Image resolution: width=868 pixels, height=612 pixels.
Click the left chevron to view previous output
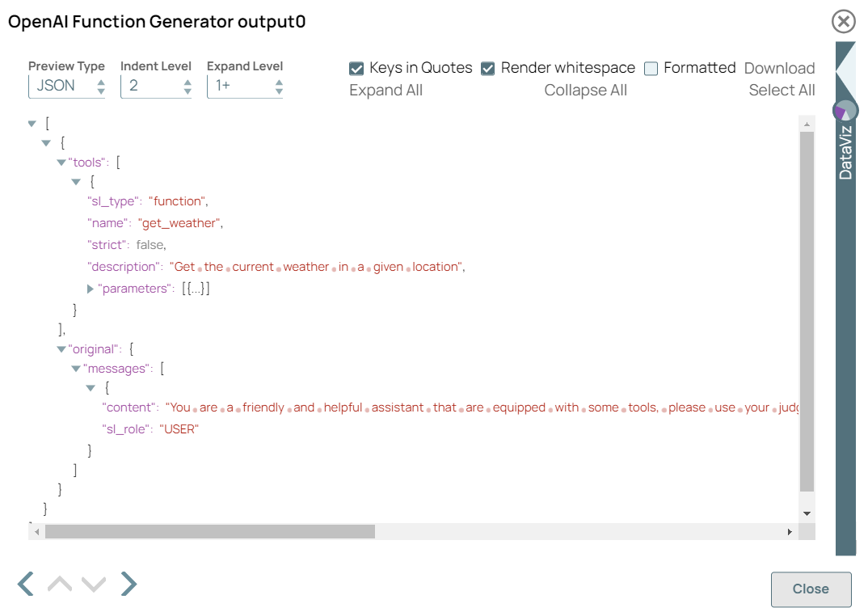(x=23, y=583)
